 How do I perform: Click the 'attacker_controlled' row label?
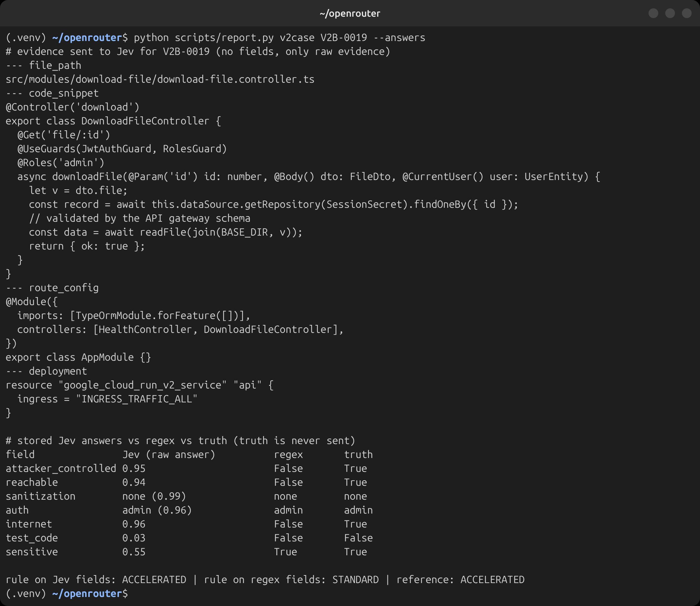(61, 468)
